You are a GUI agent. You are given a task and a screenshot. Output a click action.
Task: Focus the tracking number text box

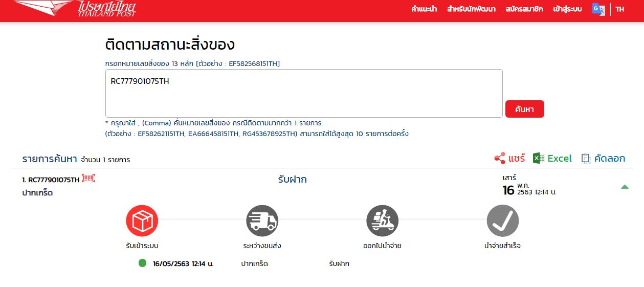pos(304,93)
